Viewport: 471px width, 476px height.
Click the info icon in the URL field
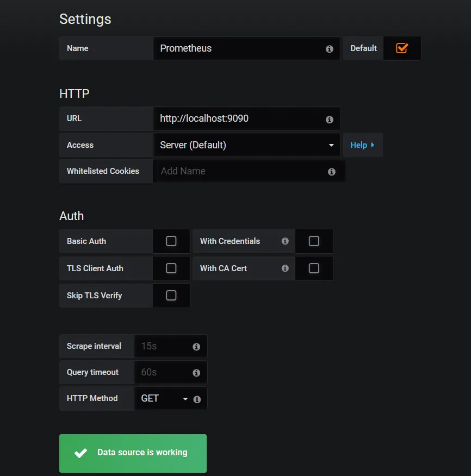330,120
